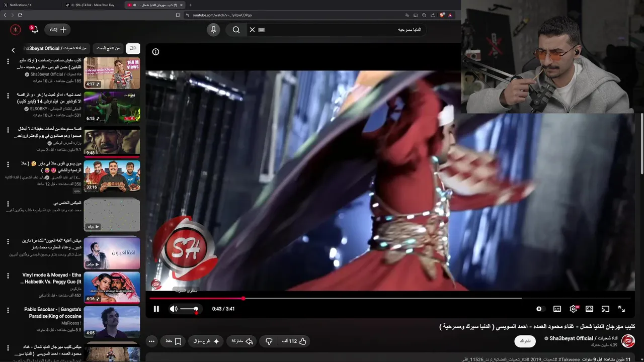644x362 pixels.
Task: Pause the video with the pause button
Action: [x=156, y=309]
